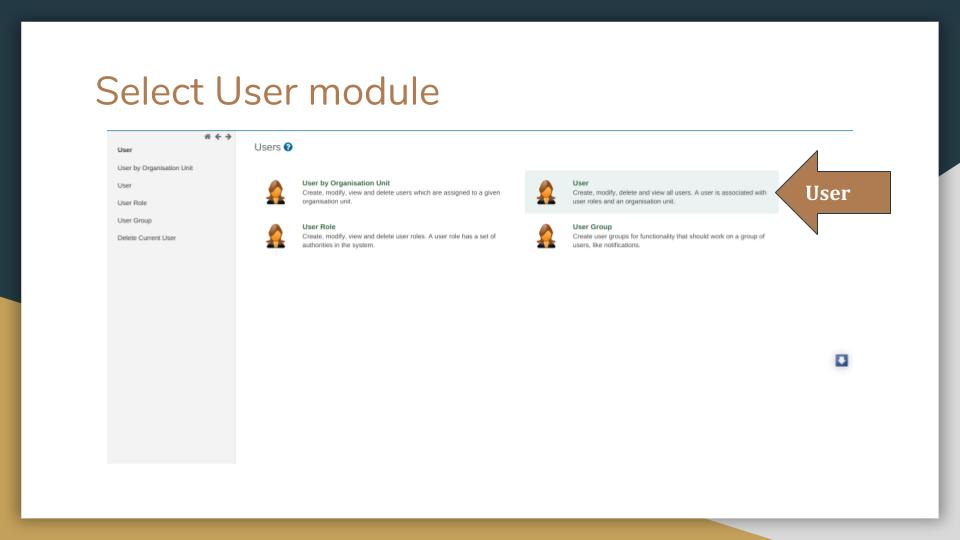Open User by Organisation Unit in sidebar
This screenshot has height=540, width=960.
155,168
